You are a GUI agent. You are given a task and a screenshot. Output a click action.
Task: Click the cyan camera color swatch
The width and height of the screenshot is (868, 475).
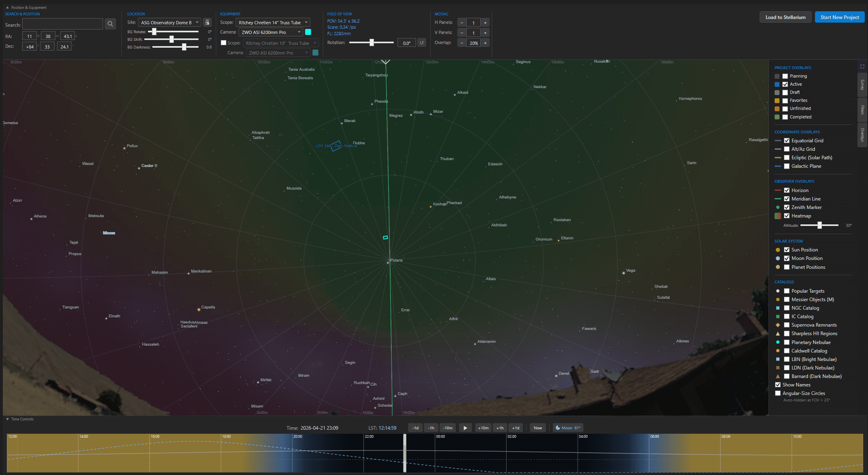308,32
